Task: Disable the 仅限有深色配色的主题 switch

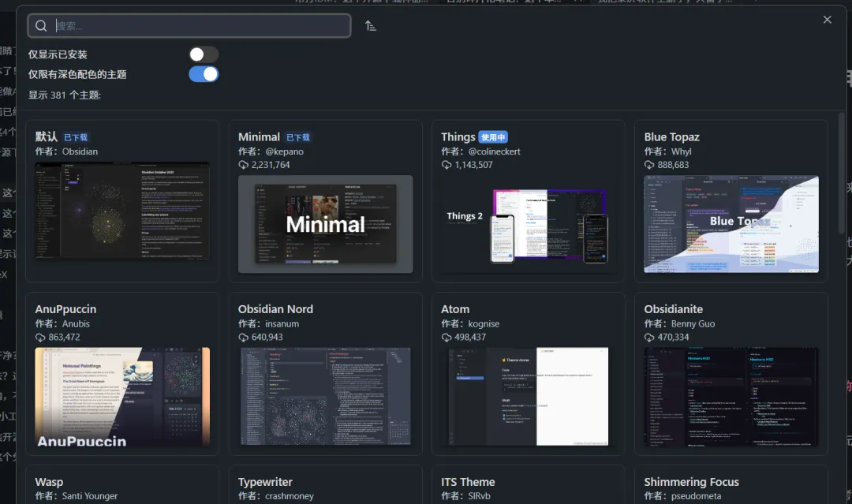Action: (x=204, y=74)
